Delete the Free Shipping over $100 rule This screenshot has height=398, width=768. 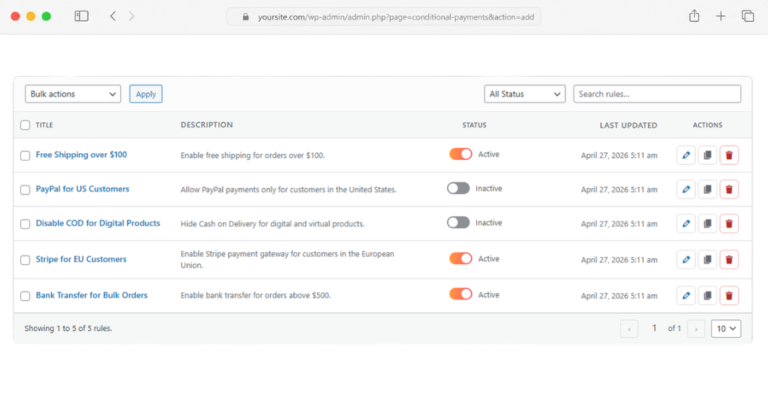(x=729, y=155)
